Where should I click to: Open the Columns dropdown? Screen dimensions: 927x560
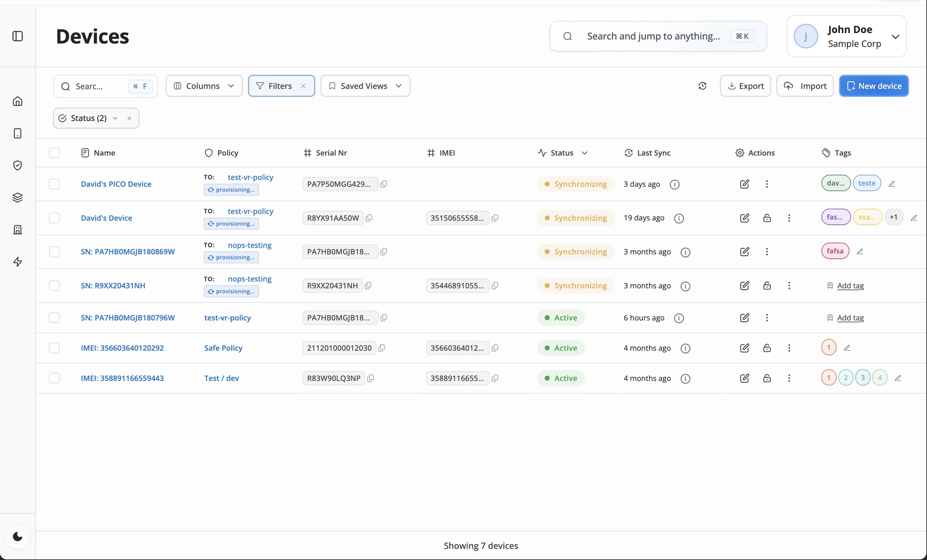[x=204, y=86]
